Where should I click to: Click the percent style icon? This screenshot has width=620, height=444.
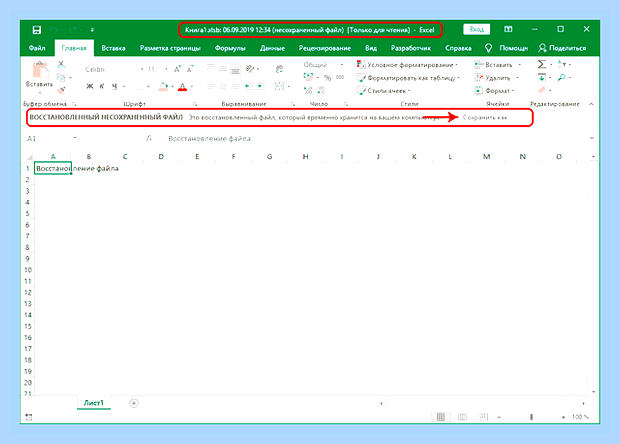pos(327,77)
